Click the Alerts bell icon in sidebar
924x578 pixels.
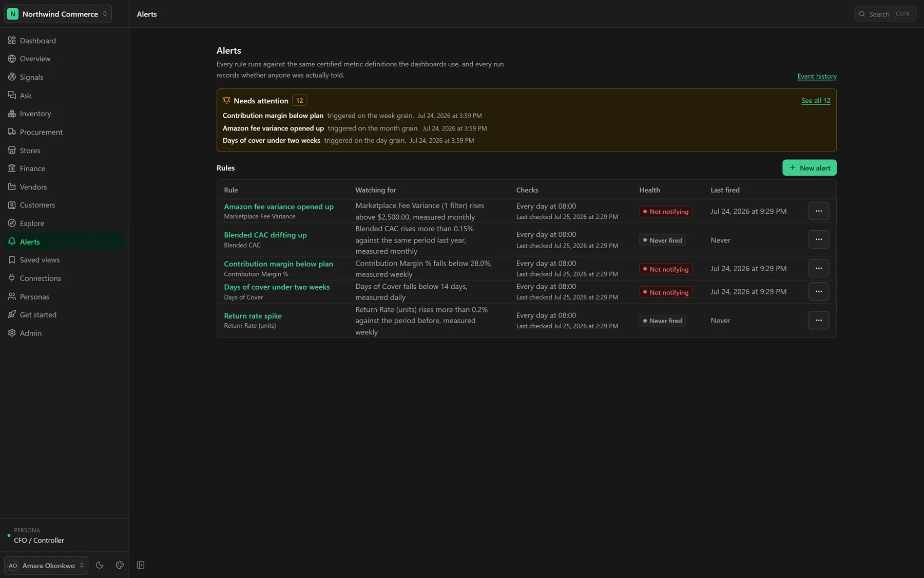[x=12, y=241]
